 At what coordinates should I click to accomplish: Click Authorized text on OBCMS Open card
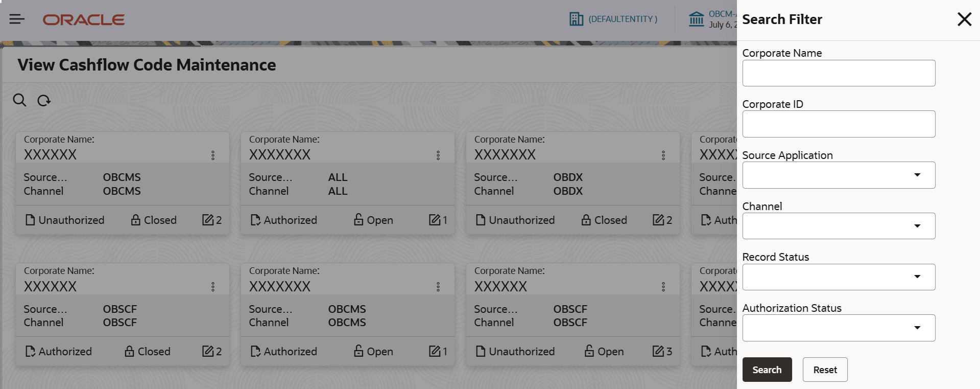(x=290, y=352)
